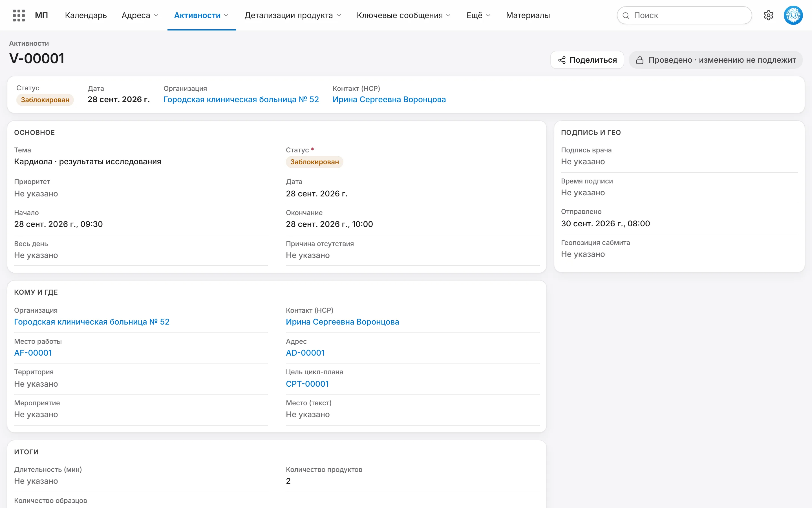Open organization link in Кому и где
This screenshot has width=812, height=508.
[x=92, y=322]
